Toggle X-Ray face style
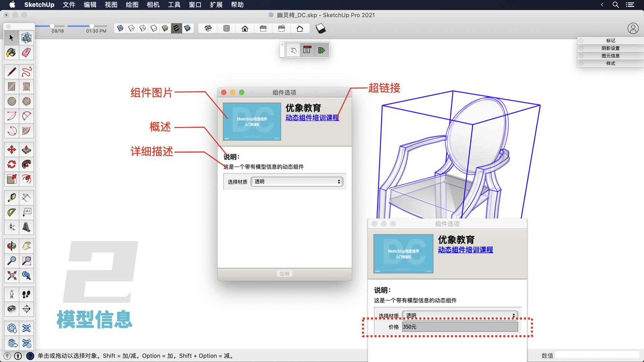This screenshot has height=362, width=644. [x=120, y=28]
